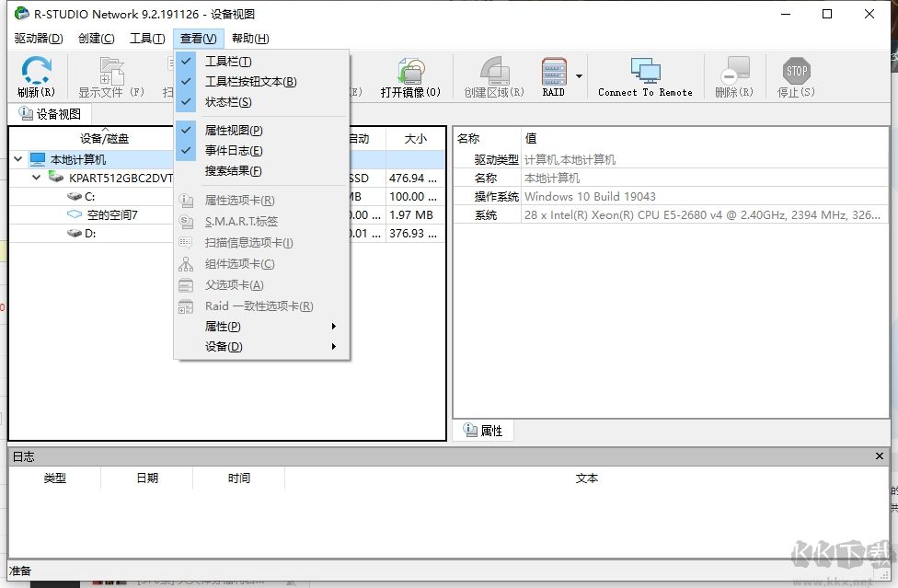Click the Open Image (打开镜像) toolbar icon
The height and width of the screenshot is (588, 898).
pyautogui.click(x=410, y=71)
